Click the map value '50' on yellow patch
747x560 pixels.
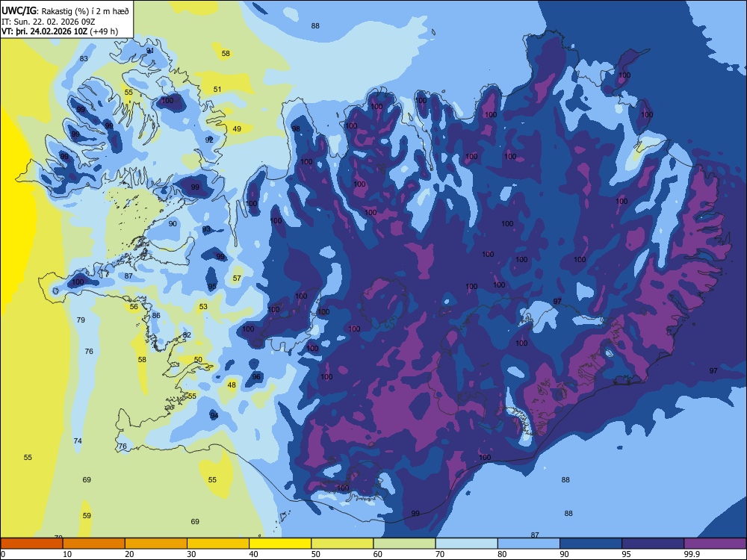click(198, 360)
